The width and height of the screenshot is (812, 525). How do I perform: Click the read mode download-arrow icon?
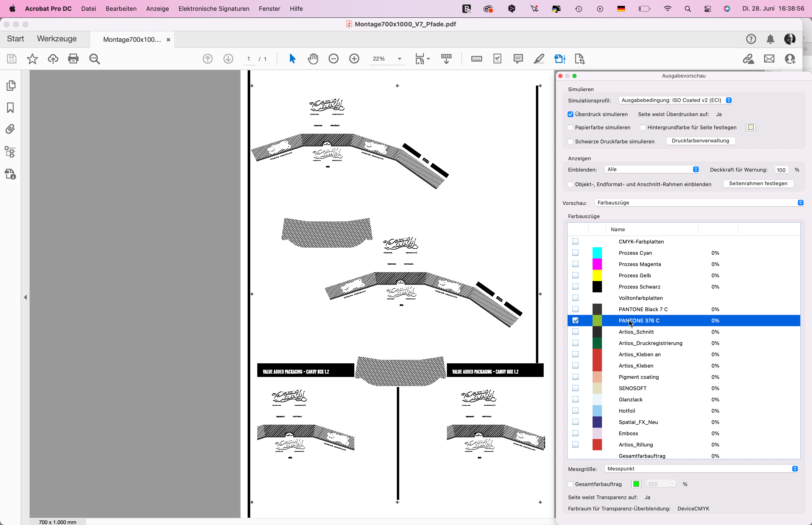click(446, 59)
